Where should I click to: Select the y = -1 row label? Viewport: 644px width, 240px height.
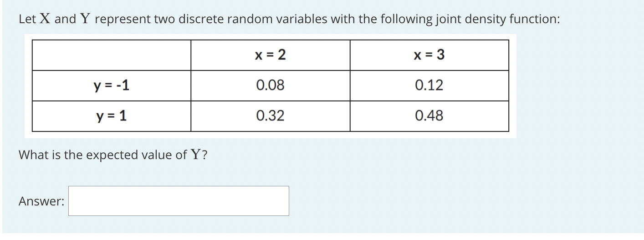(112, 85)
